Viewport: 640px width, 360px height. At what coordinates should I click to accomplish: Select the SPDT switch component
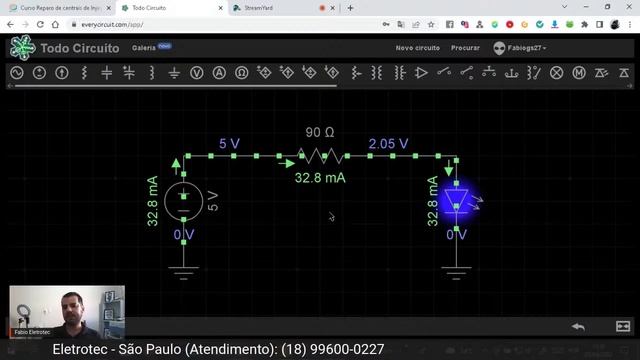(467, 72)
